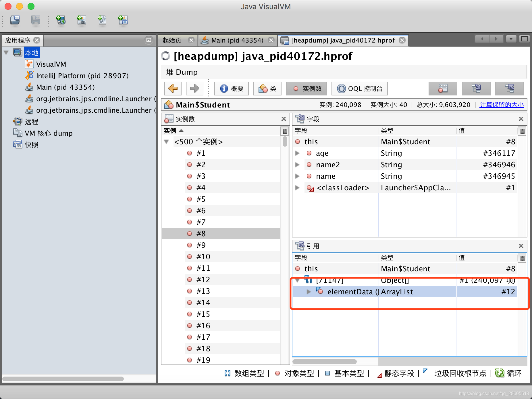This screenshot has height=399, width=532.
Task: Collapse the 本地 tree node
Action: tap(6, 53)
